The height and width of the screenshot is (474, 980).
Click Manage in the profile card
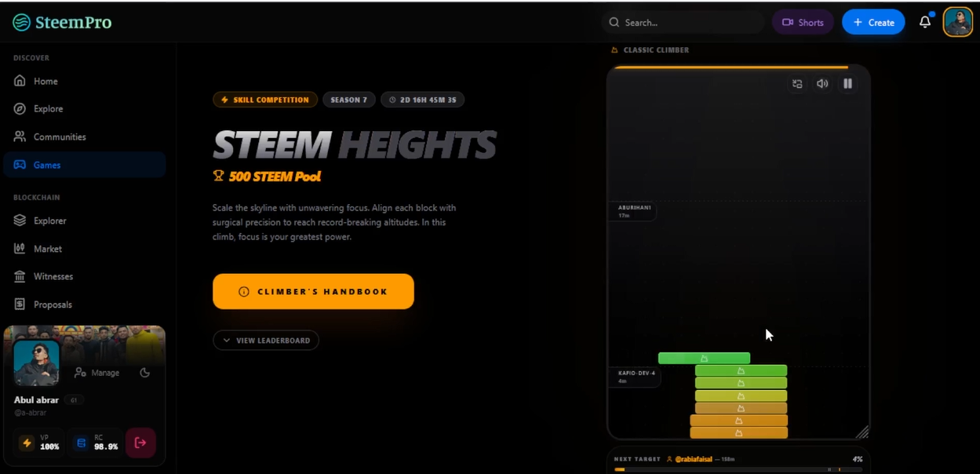[97, 373]
